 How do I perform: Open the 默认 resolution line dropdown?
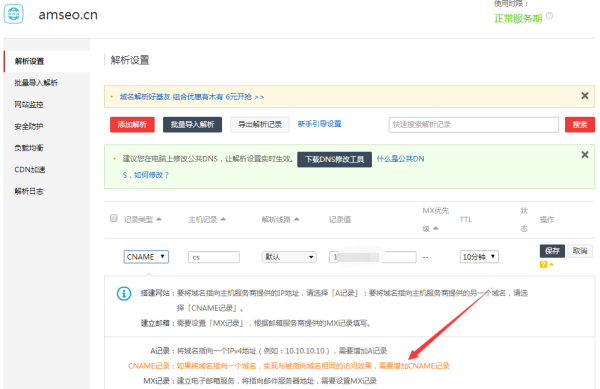tap(289, 257)
